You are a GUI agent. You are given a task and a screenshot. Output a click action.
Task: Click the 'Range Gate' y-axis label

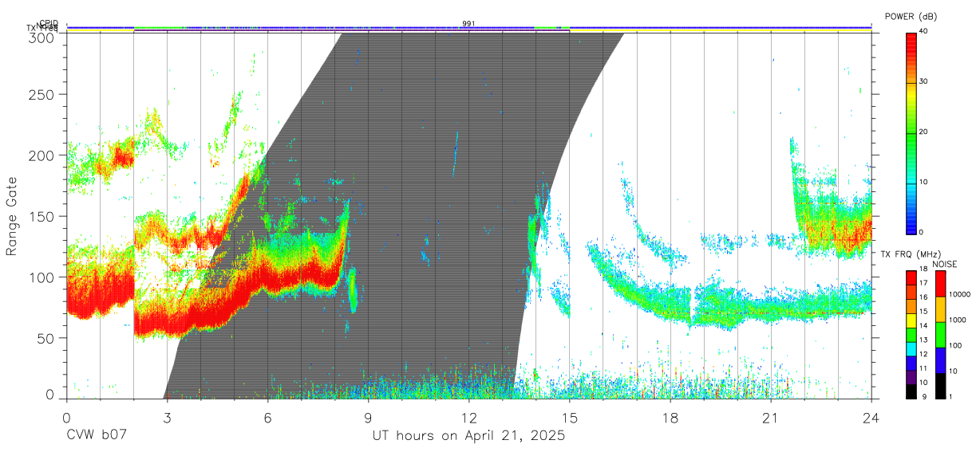pos(12,216)
